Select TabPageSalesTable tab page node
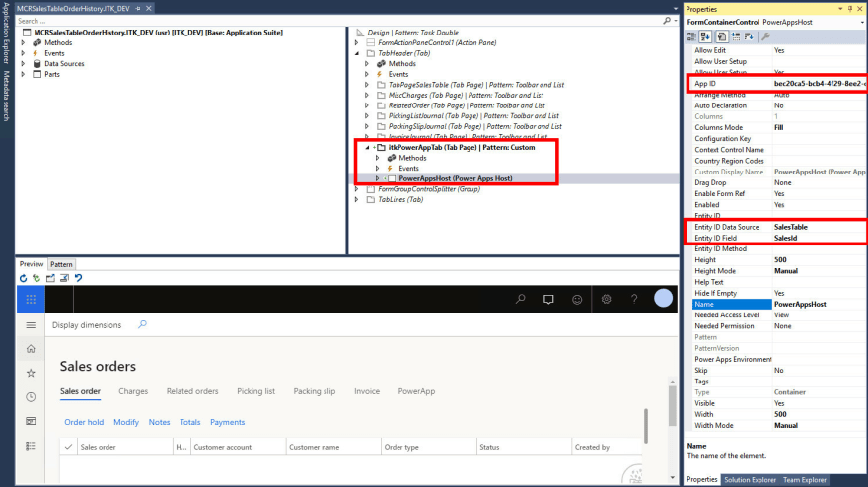868x487 pixels. 476,85
